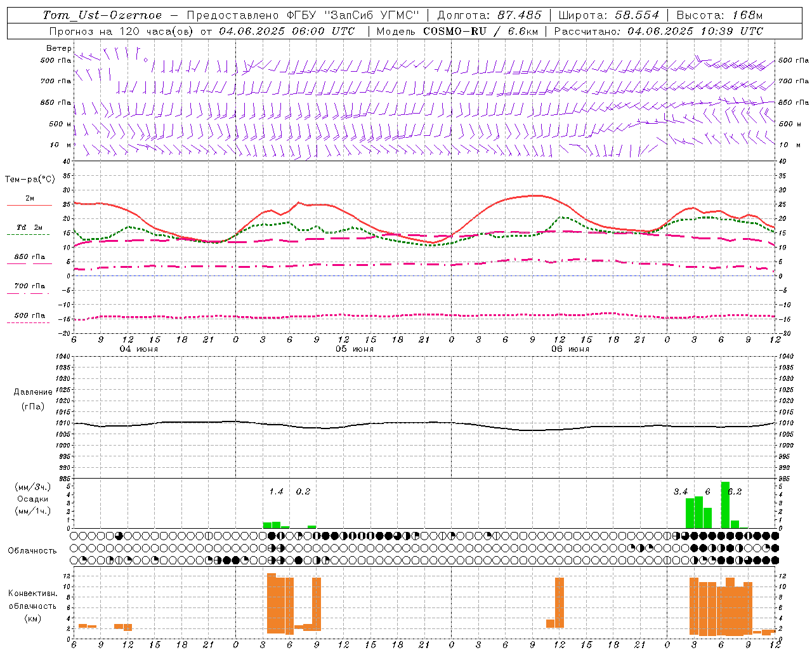The width and height of the screenshot is (812, 650).
Task: Click the (мм/1ч.) units label
Action: point(32,511)
